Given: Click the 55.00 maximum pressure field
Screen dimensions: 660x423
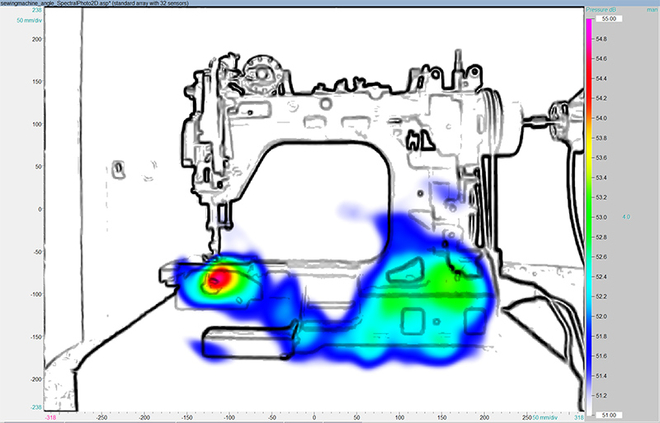Looking at the screenshot, I should click(609, 18).
